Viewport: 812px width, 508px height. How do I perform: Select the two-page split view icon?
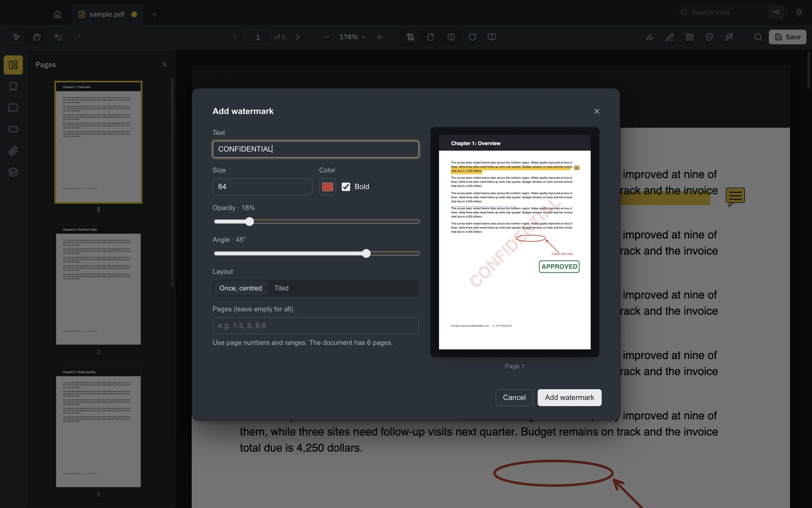pyautogui.click(x=451, y=37)
